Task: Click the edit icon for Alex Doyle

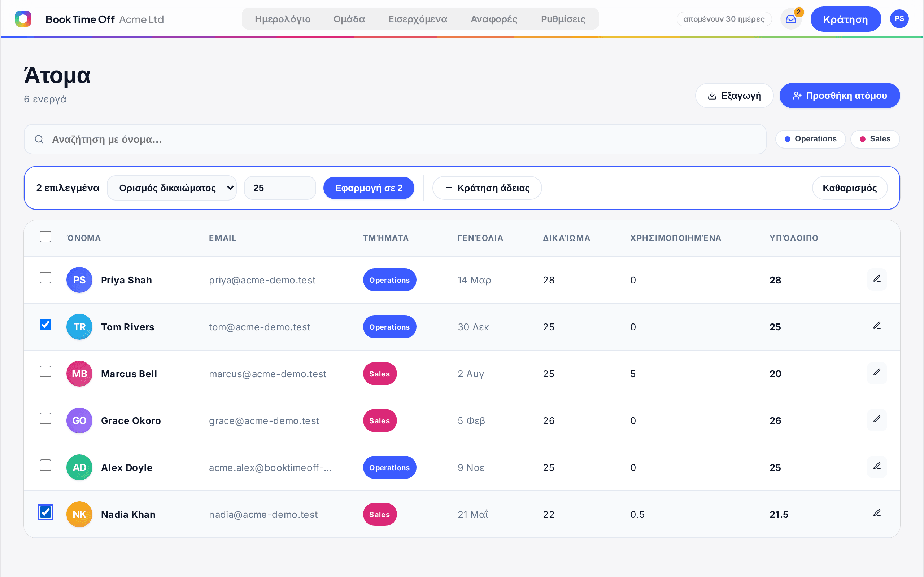Action: coord(877,466)
